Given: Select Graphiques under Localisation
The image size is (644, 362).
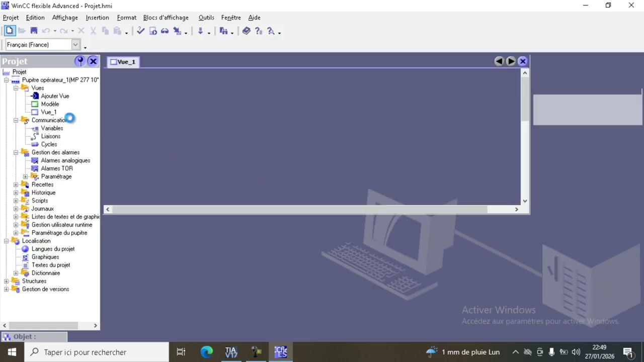Looking at the screenshot, I should click(x=45, y=257).
